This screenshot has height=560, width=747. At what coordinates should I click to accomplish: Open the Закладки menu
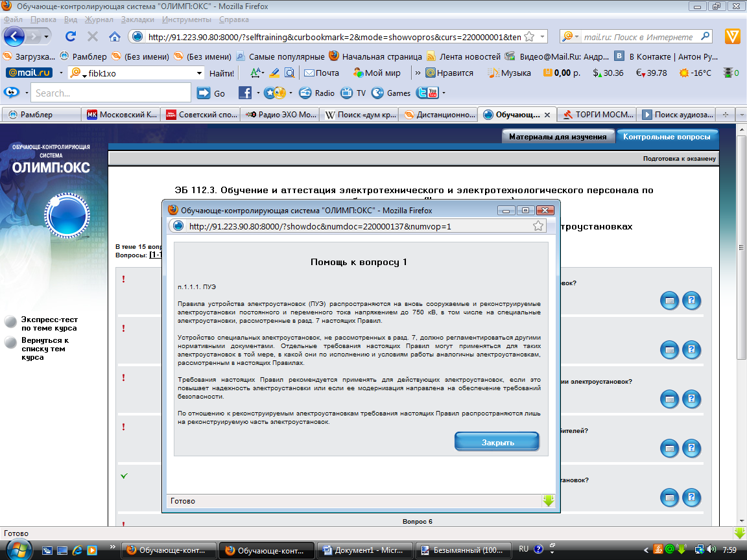(x=137, y=19)
